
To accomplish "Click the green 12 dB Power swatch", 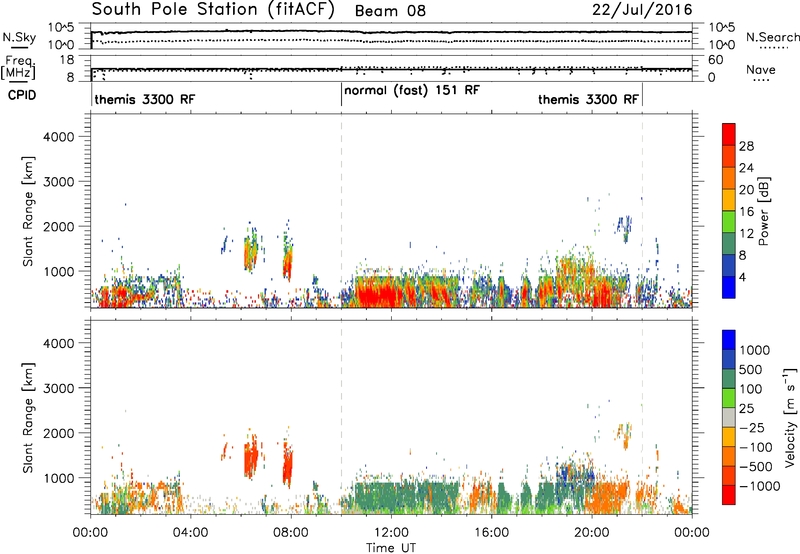I will click(729, 221).
